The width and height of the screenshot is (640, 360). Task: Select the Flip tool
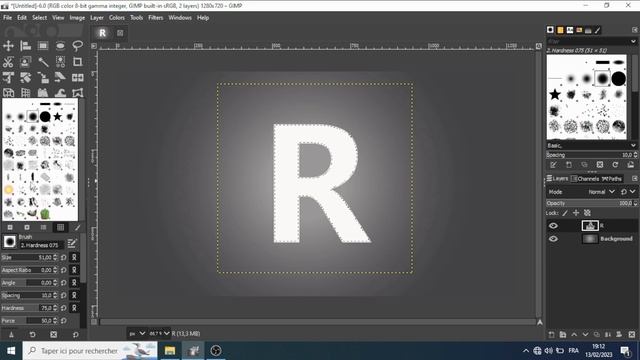pos(78,77)
